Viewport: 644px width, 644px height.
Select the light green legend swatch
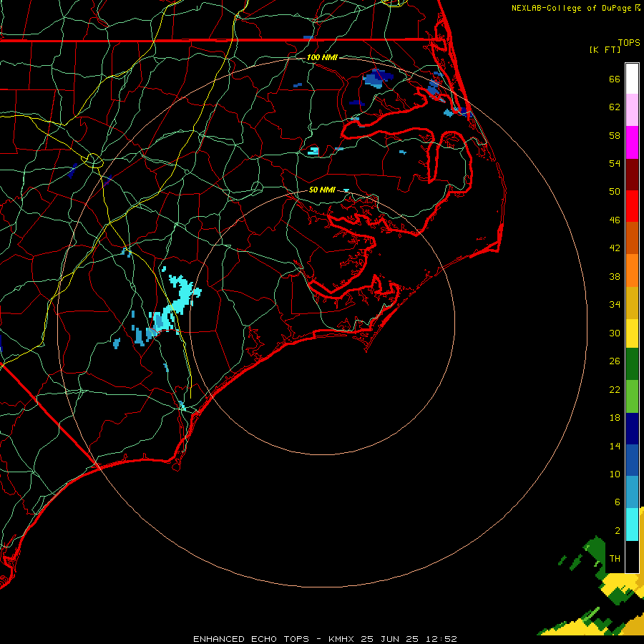point(632,396)
